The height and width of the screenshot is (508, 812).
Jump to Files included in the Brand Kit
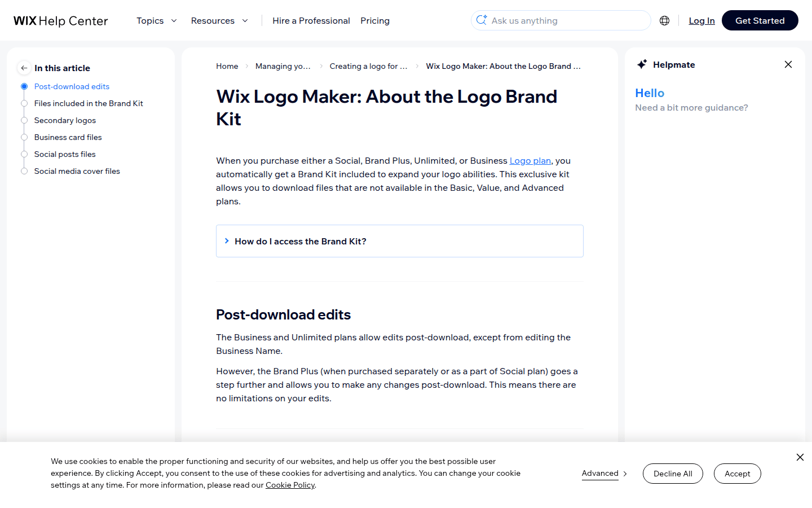point(89,103)
